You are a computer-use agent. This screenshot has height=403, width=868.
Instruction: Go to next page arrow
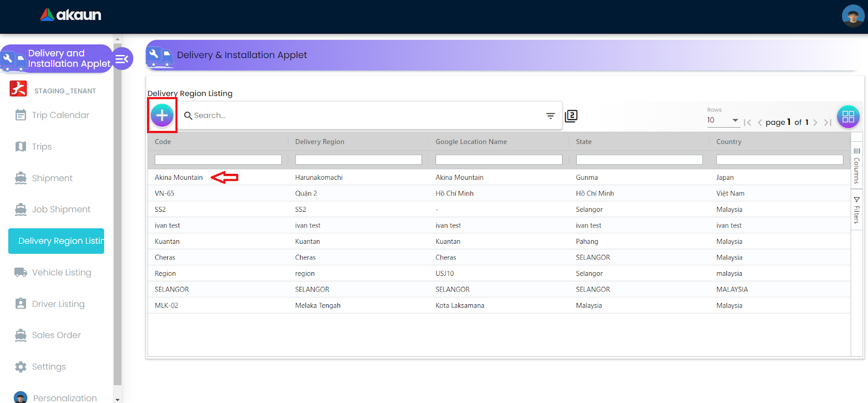pos(815,123)
